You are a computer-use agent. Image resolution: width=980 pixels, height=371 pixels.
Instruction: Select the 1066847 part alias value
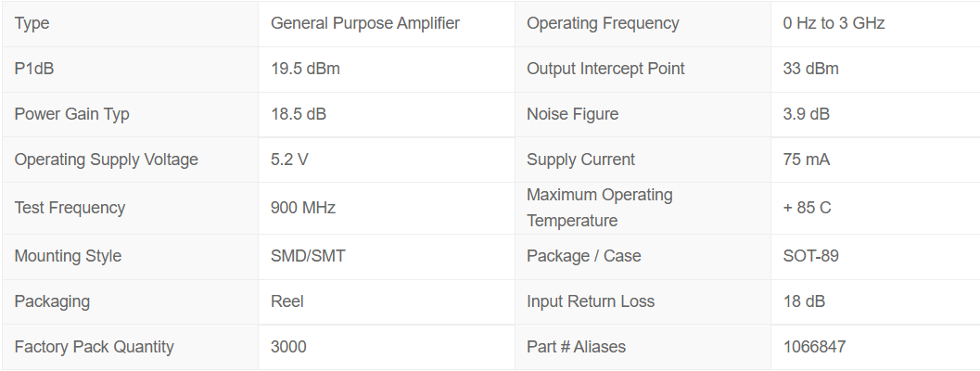tap(814, 347)
